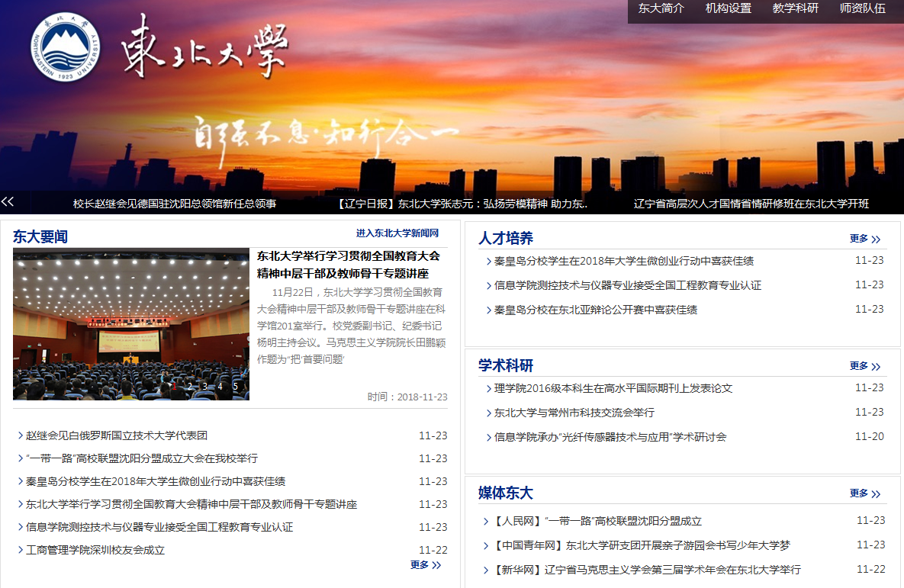Click the conference hall news photo
Viewport: 904px width, 588px height.
[131, 324]
